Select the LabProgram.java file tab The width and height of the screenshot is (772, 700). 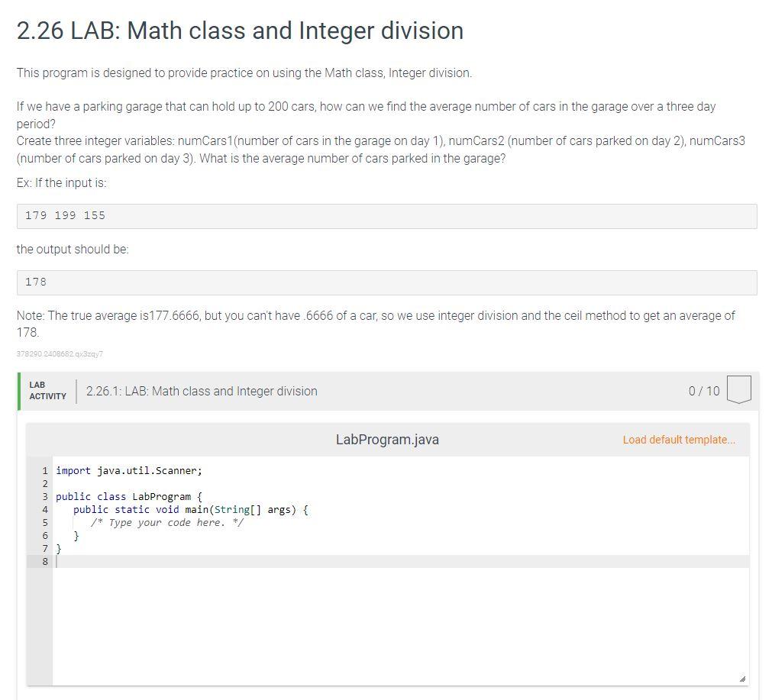coord(387,440)
